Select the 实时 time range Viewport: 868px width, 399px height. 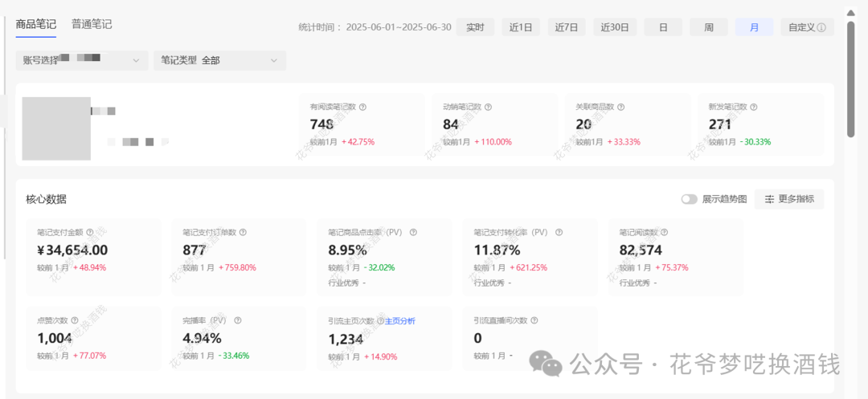[475, 27]
